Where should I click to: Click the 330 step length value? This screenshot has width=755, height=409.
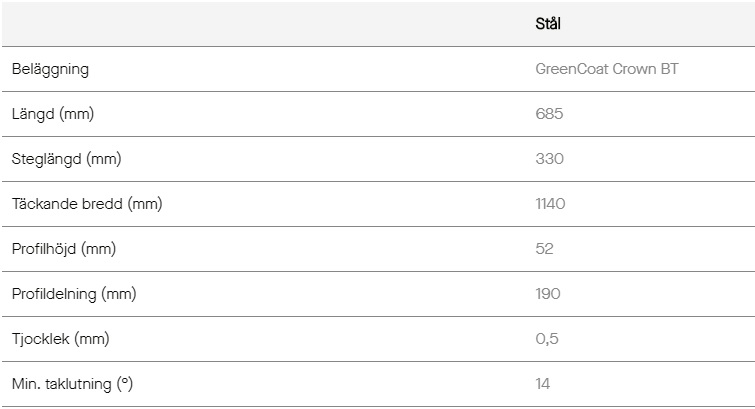[x=549, y=159]
